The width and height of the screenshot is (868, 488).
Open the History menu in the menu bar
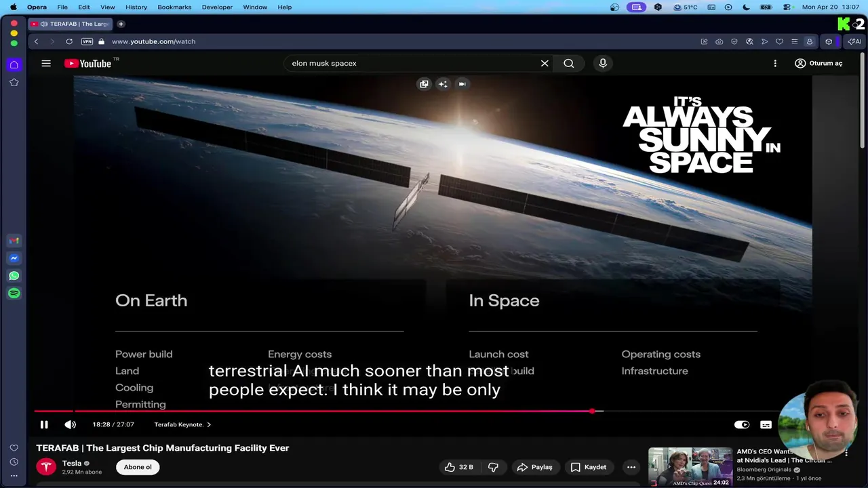pyautogui.click(x=136, y=7)
